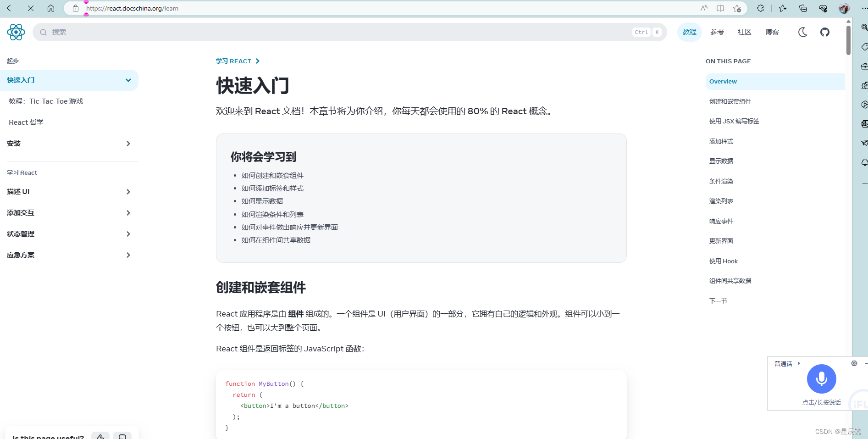Image resolution: width=868 pixels, height=439 pixels.
Task: Open the Collections icon in browser toolbar
Action: pos(803,8)
